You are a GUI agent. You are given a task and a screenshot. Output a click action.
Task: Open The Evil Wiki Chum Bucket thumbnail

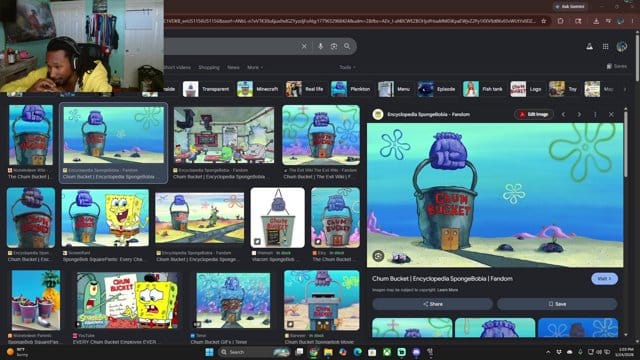[321, 135]
